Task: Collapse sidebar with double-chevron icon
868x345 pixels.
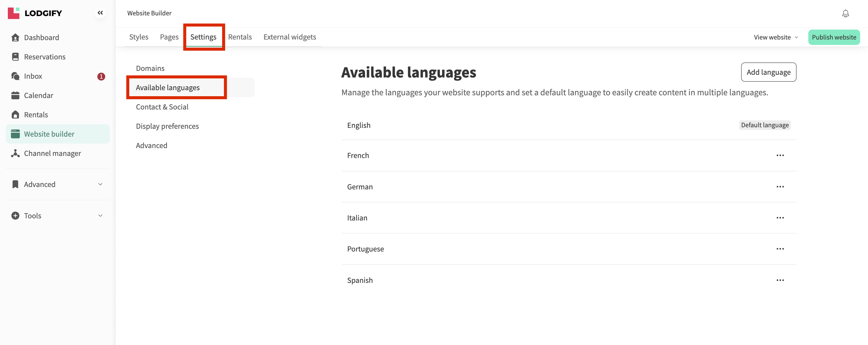Action: (x=100, y=13)
